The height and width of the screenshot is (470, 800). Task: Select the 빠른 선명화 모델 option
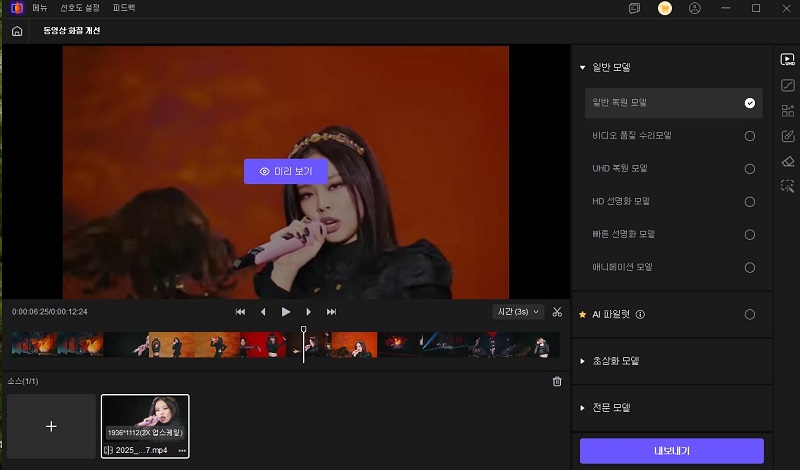click(x=673, y=234)
